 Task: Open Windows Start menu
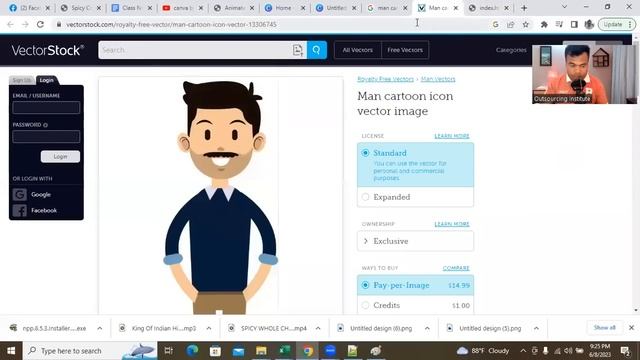pyautogui.click(x=11, y=351)
